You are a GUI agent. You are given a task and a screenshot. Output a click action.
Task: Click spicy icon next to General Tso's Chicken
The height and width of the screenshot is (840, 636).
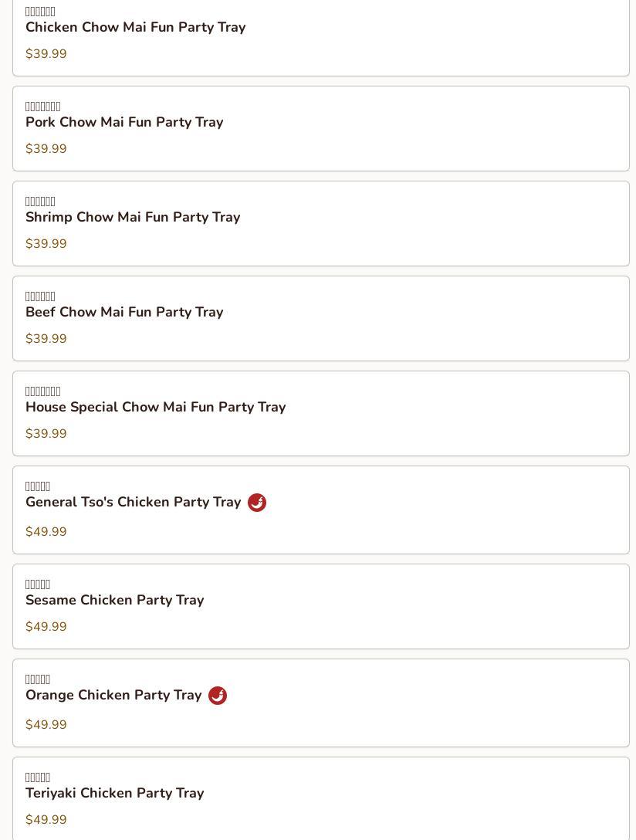coord(257,503)
